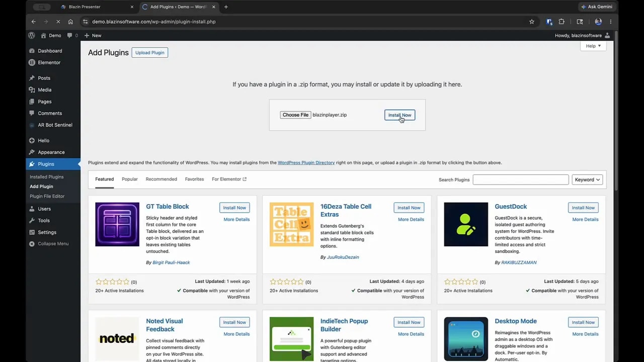View More Details for GuestDock
644x362 pixels.
point(585,219)
